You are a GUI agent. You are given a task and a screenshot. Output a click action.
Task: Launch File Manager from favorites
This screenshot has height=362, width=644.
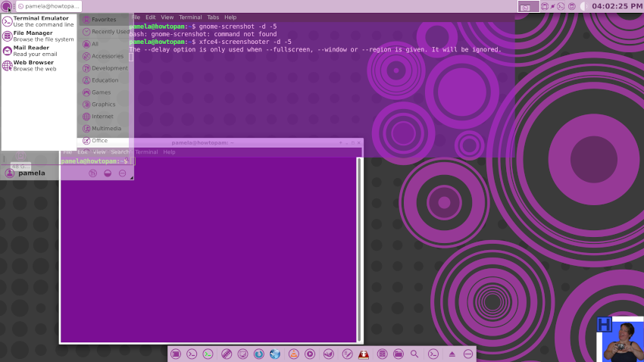tap(39, 36)
